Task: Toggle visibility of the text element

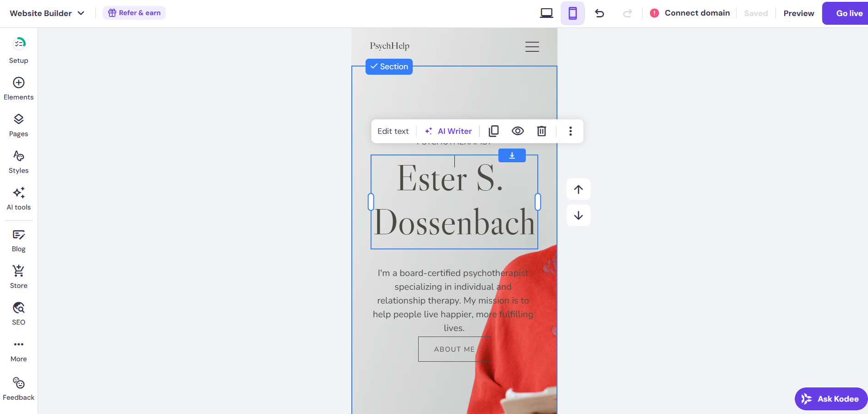Action: (518, 131)
